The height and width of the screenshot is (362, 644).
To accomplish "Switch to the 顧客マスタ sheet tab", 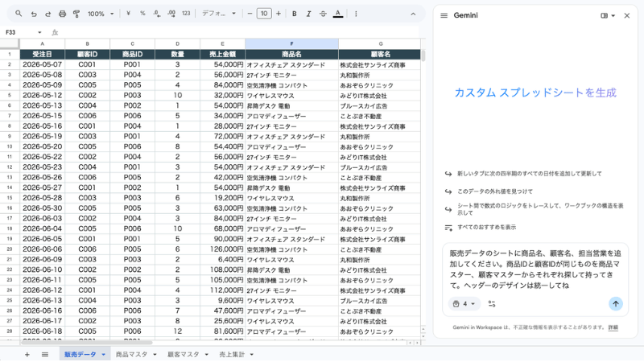I will pos(184,355).
